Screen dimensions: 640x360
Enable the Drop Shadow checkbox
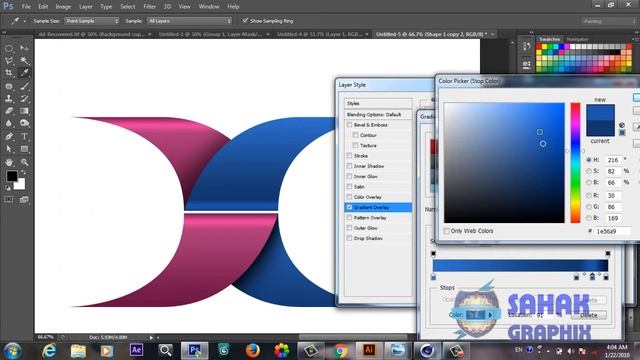coord(349,238)
